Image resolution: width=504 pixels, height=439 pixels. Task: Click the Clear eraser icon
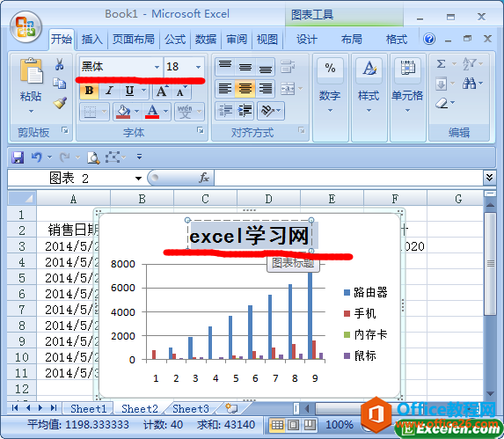(442, 103)
